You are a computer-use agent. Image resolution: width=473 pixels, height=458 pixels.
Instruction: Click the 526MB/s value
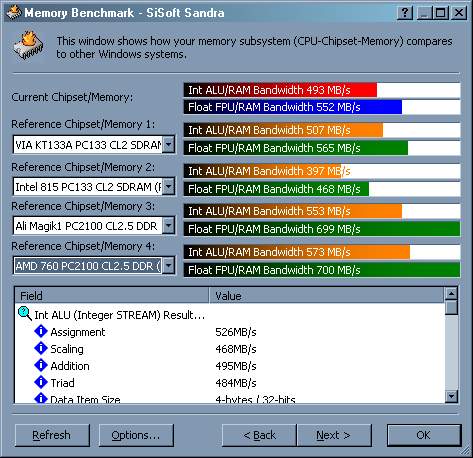coord(236,332)
